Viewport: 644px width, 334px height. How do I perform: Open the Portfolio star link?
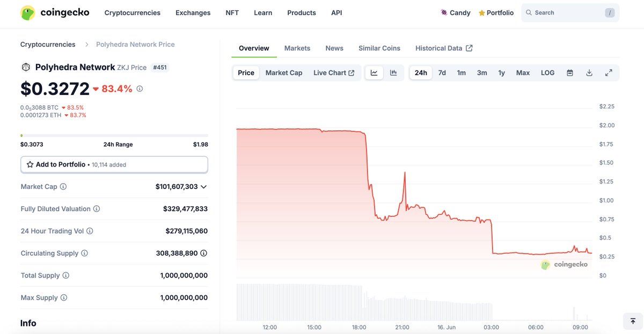(496, 12)
